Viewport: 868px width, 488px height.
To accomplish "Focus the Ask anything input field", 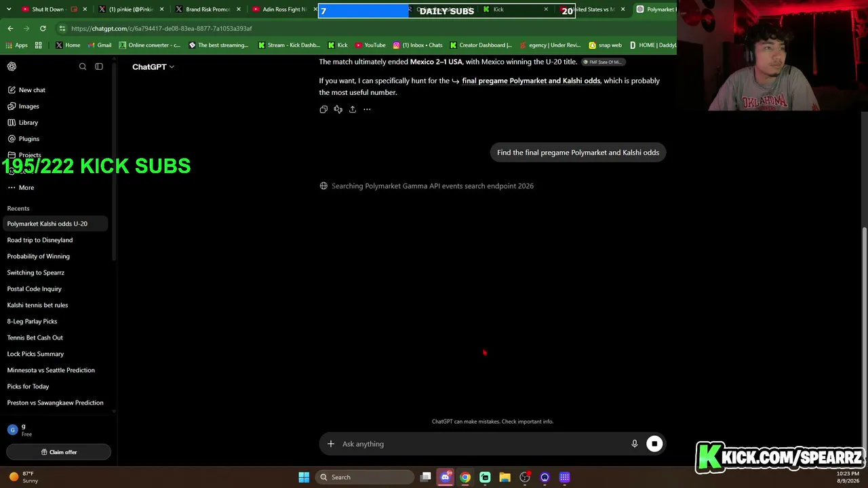I will 481,444.
